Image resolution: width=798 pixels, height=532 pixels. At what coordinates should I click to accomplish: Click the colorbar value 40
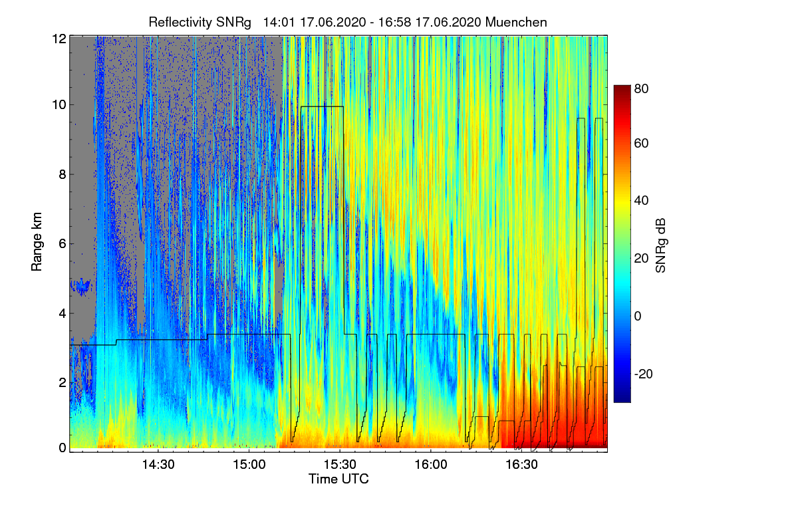click(x=641, y=201)
